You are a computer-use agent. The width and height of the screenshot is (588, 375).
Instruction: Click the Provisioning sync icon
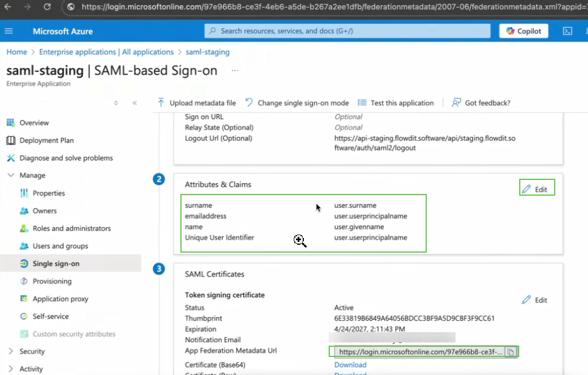point(24,281)
